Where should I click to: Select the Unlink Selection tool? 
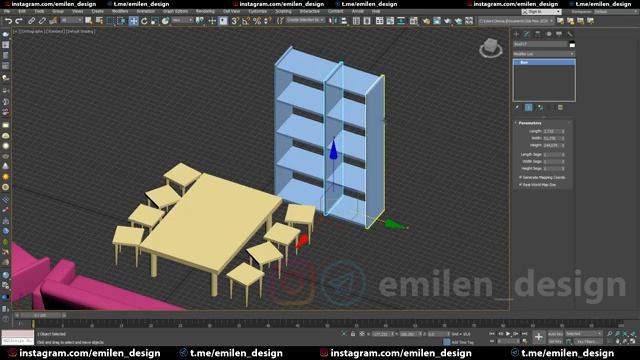[x=42, y=21]
